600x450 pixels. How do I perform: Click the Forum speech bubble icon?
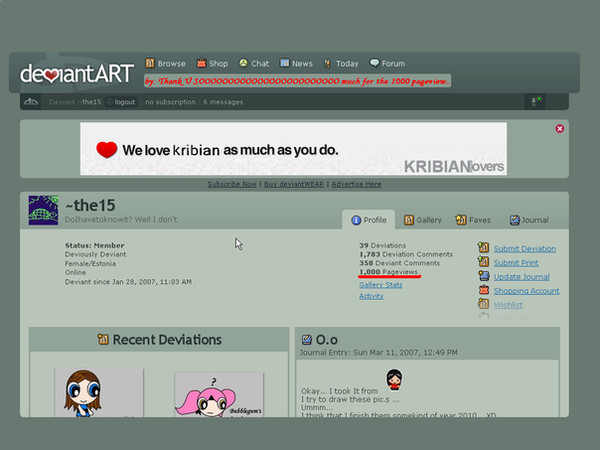(374, 63)
